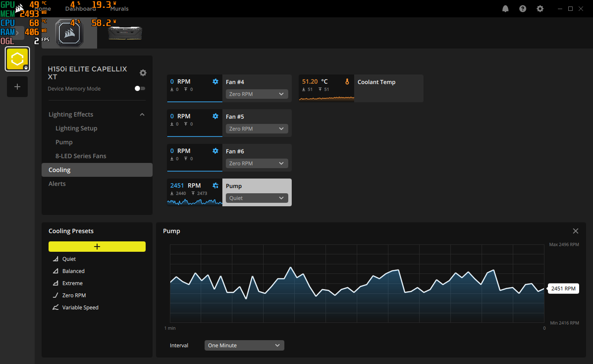Toggle Device Memory Mode switch
This screenshot has width=593, height=364.
[140, 88]
